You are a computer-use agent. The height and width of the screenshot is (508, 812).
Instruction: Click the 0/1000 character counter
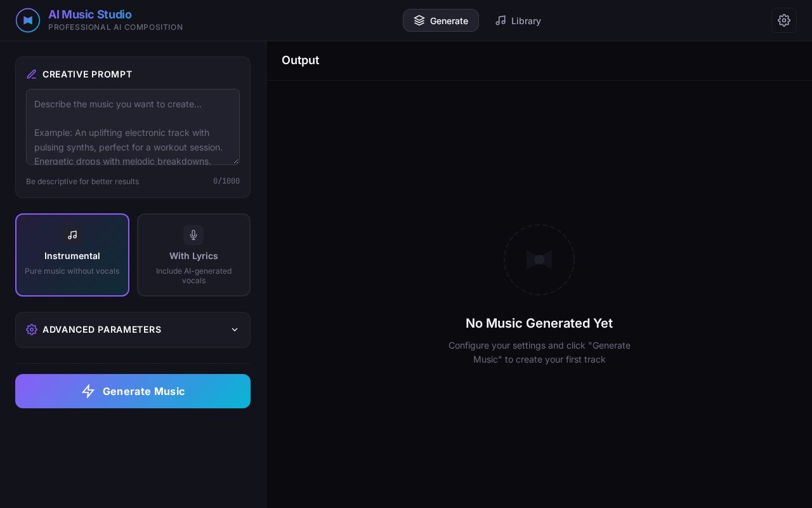pos(226,182)
